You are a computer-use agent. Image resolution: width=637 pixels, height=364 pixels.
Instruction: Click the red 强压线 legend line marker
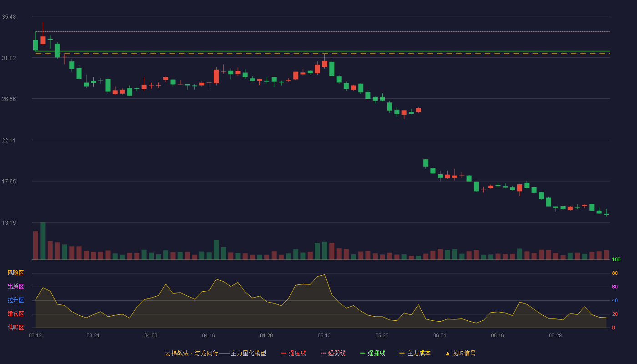(283, 353)
